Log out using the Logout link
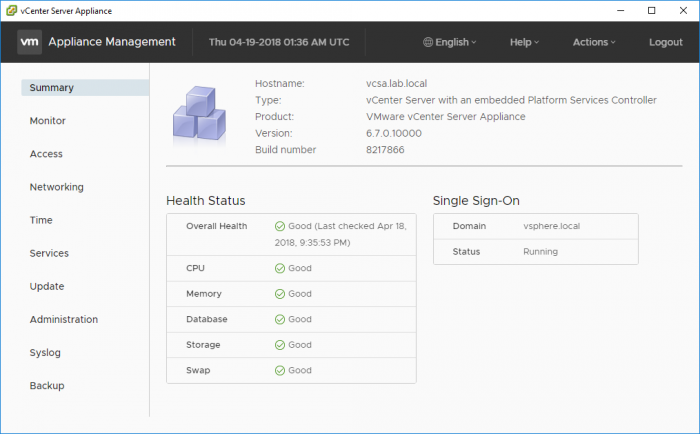This screenshot has width=700, height=434. tap(666, 42)
